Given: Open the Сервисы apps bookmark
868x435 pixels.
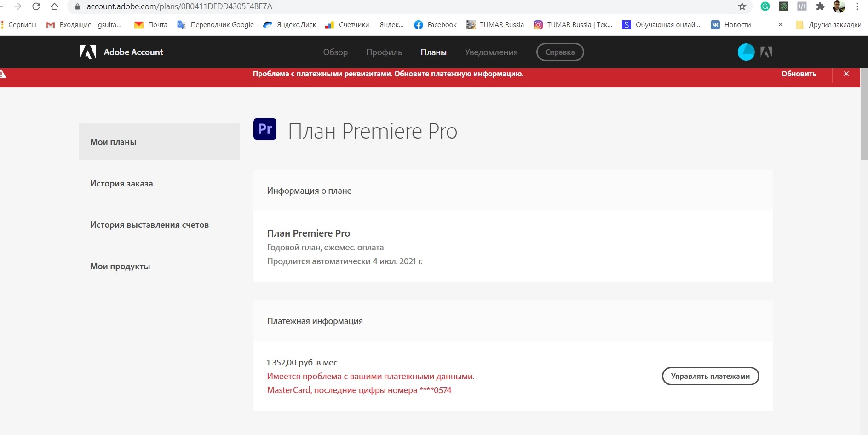Looking at the screenshot, I should 18,25.
